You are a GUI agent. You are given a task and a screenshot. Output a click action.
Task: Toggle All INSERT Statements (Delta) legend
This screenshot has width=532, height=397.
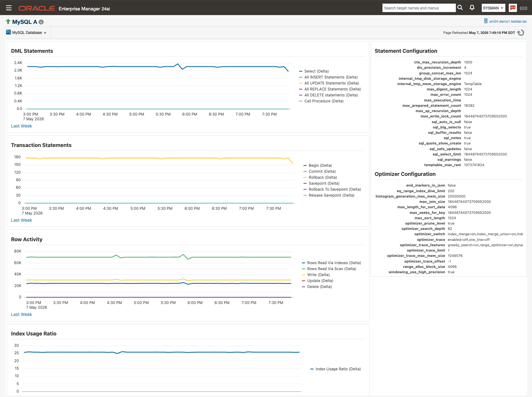[x=328, y=77]
